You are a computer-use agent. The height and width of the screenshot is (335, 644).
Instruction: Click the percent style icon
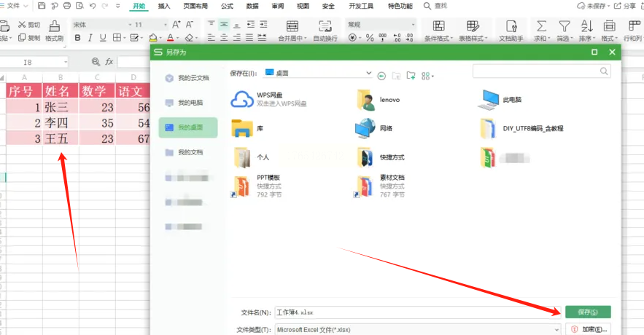coord(370,38)
